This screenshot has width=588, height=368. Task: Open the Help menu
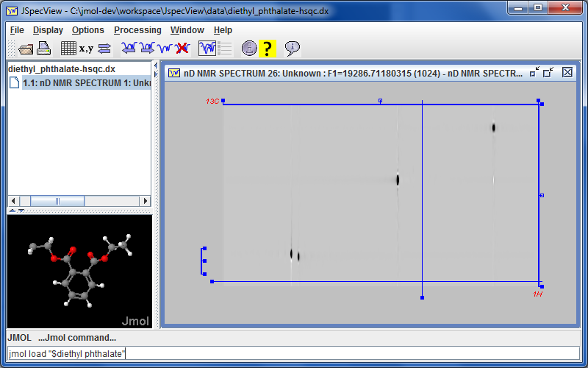click(x=223, y=30)
